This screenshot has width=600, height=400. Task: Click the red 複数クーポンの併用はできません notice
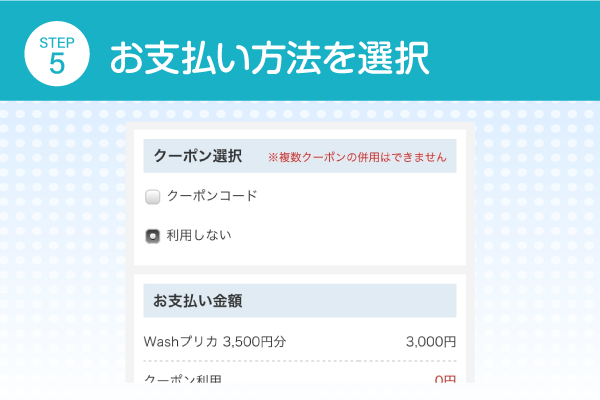pos(357,157)
